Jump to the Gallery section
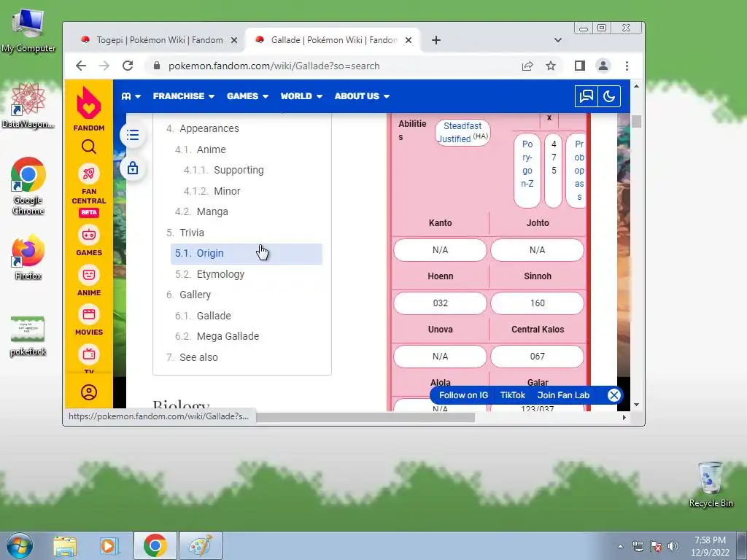 tap(195, 295)
